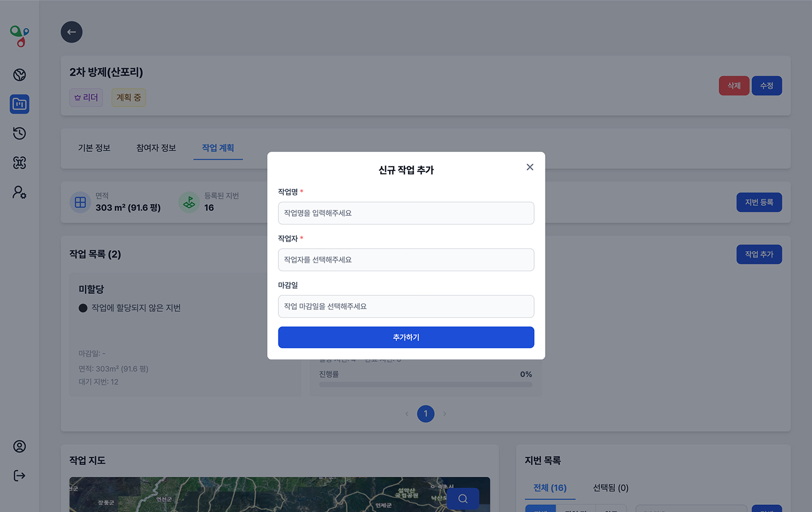Switch to the 참여자 정보 tab
Viewport: 812px width, 512px height.
pyautogui.click(x=156, y=148)
